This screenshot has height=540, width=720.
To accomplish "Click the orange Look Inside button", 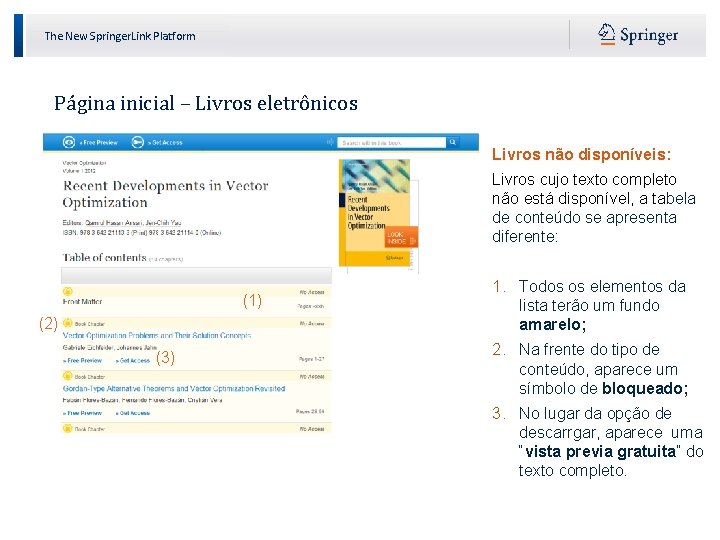I will click(x=401, y=237).
